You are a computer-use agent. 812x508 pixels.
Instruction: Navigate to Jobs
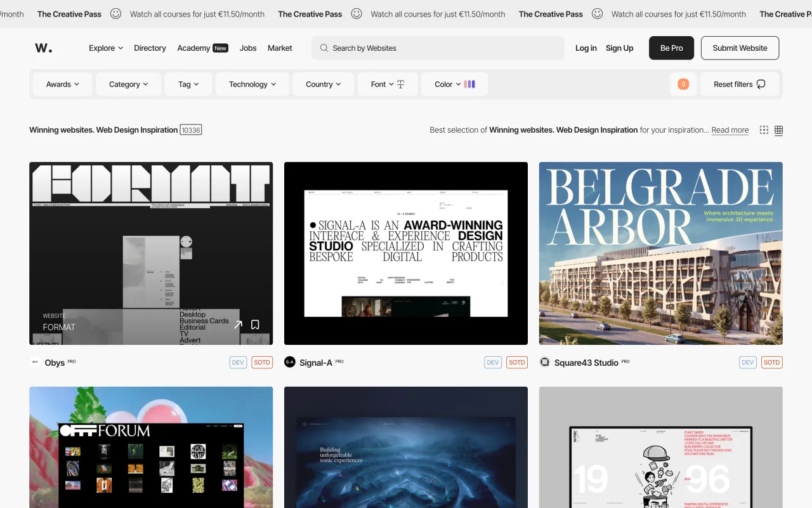click(248, 48)
